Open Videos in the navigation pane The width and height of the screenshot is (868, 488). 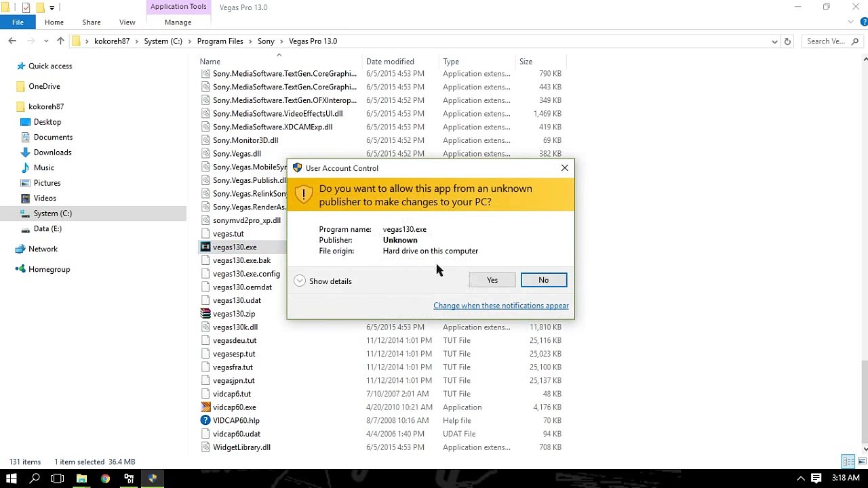[45, 199]
